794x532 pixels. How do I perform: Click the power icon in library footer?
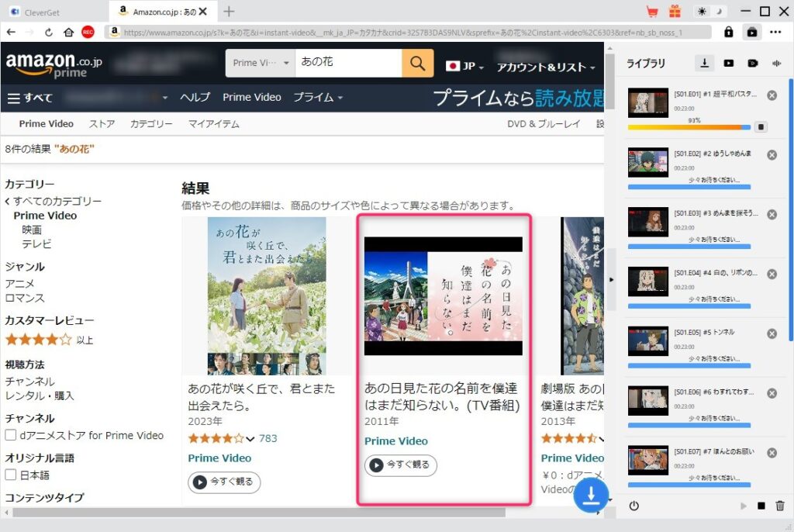634,506
